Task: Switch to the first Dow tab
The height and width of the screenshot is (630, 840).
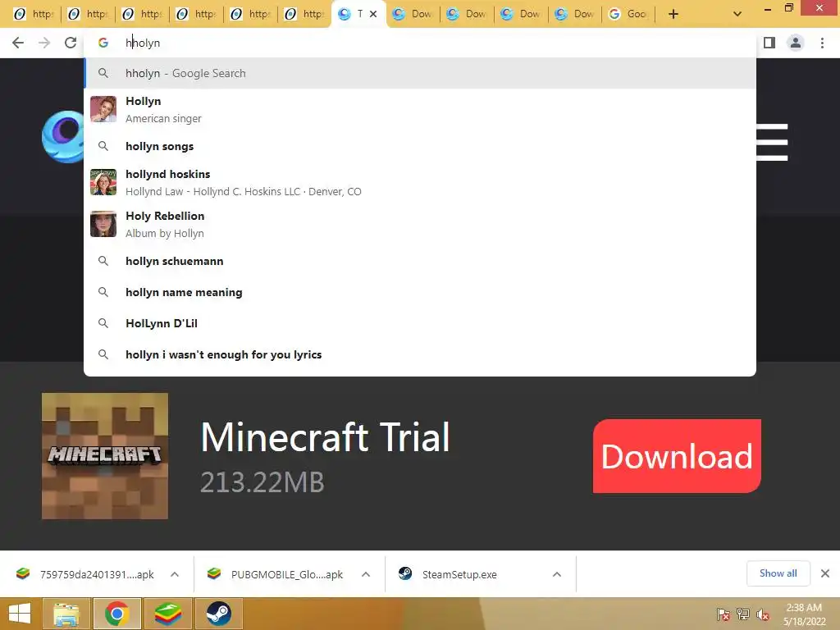Action: tap(413, 14)
